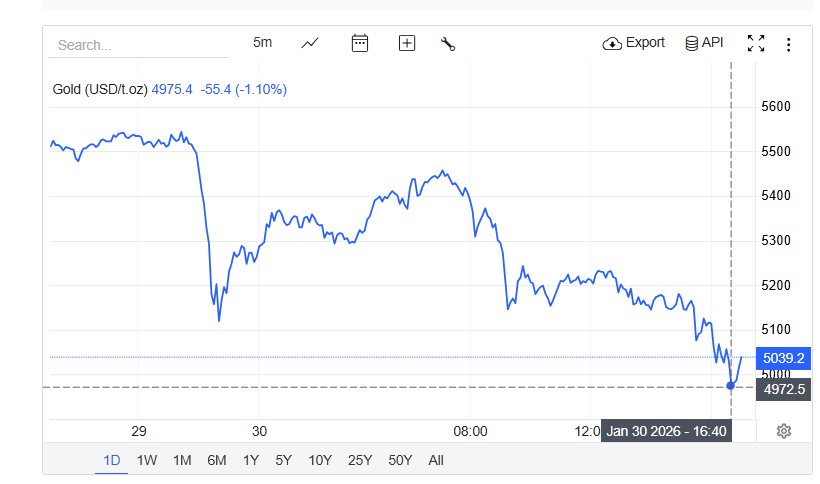Show the 10Y time range

click(x=320, y=460)
